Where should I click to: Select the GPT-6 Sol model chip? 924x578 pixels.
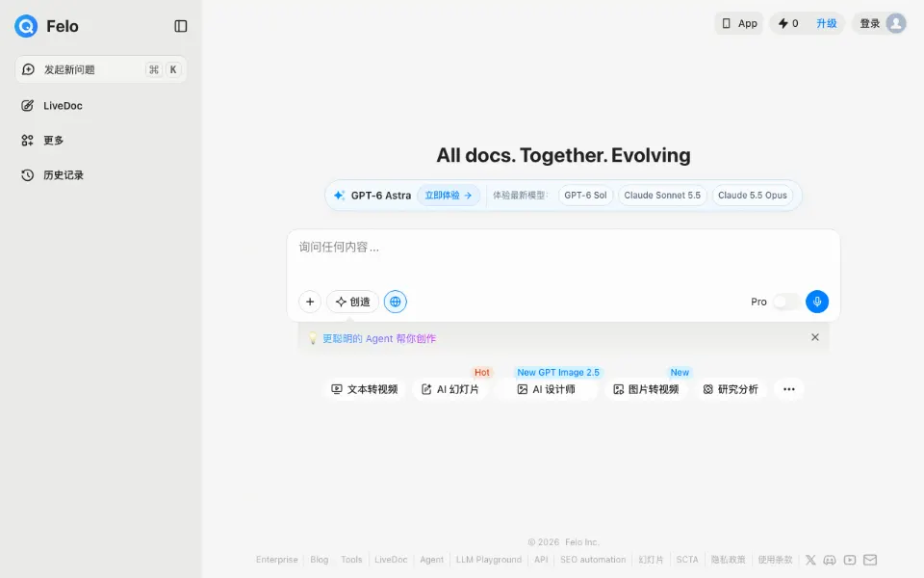pyautogui.click(x=585, y=196)
